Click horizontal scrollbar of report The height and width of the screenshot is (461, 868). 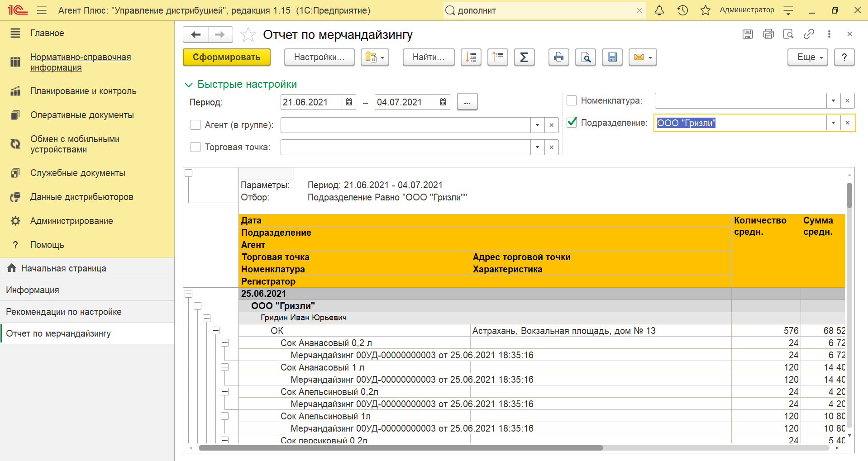coord(401,448)
